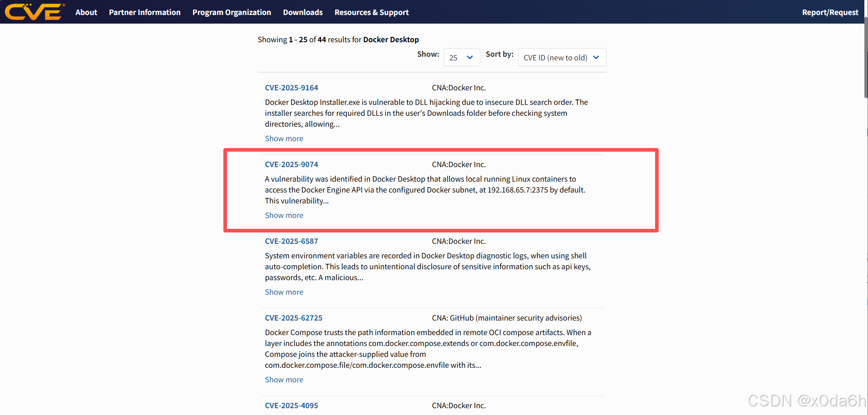Open the CVE-2025-62725 record link
The height and width of the screenshot is (415, 868).
[294, 318]
